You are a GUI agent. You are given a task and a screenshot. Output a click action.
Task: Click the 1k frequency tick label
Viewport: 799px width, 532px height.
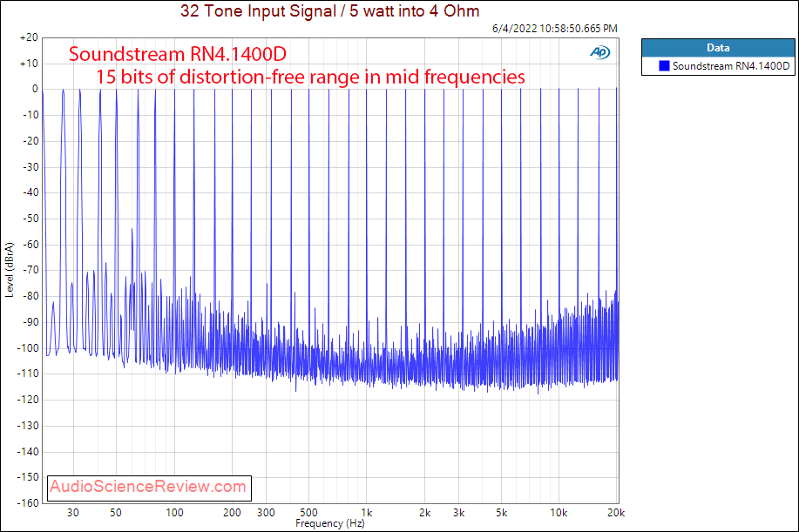tap(366, 513)
